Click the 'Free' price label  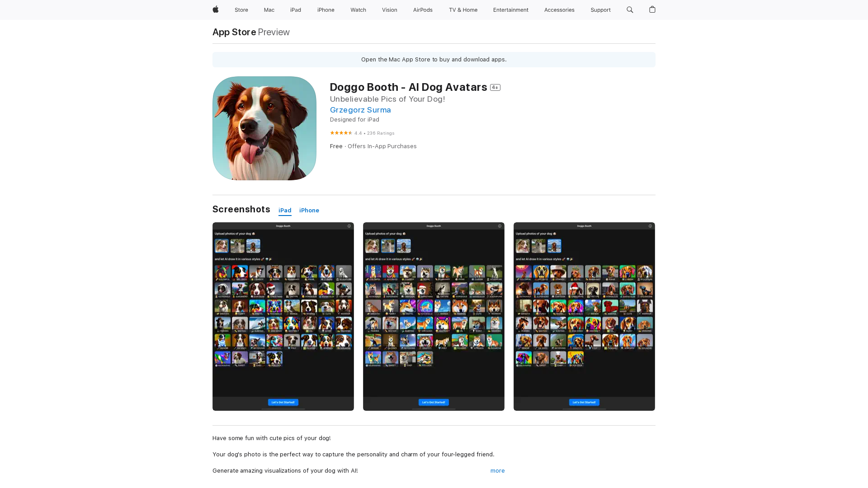pyautogui.click(x=336, y=146)
